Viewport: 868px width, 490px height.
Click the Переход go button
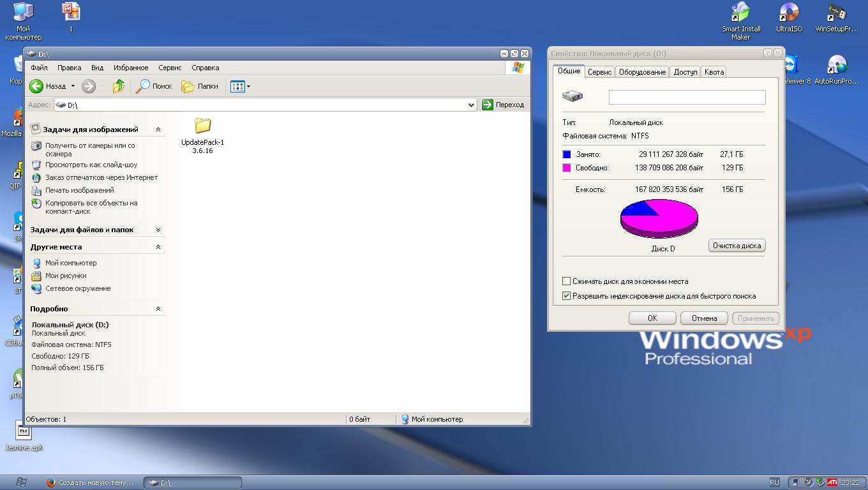point(503,105)
